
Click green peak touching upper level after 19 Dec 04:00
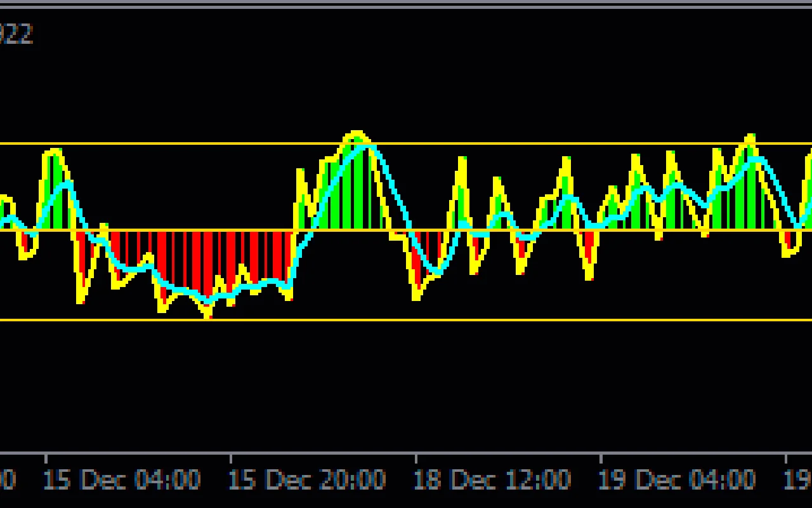[x=750, y=138]
